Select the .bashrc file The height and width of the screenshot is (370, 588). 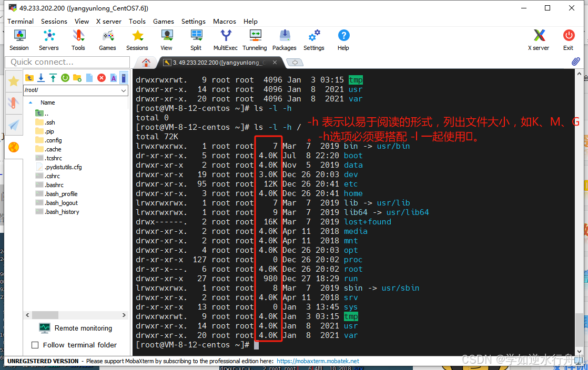point(49,185)
